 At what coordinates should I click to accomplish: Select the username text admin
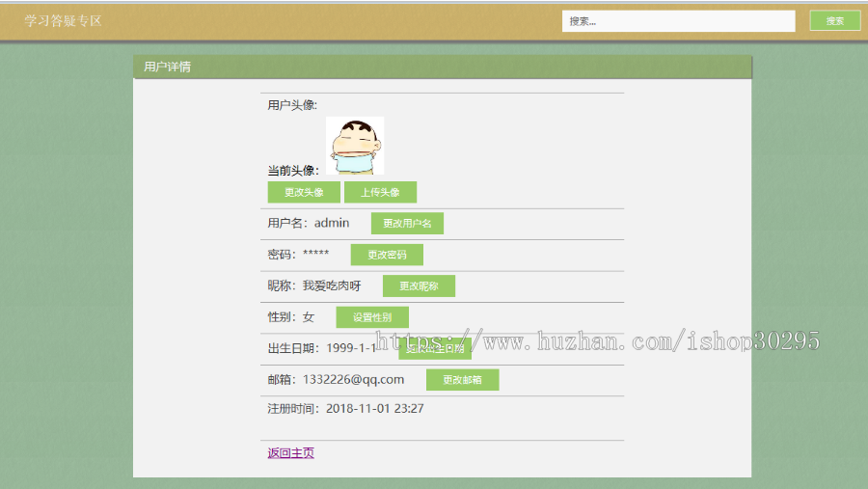click(332, 223)
